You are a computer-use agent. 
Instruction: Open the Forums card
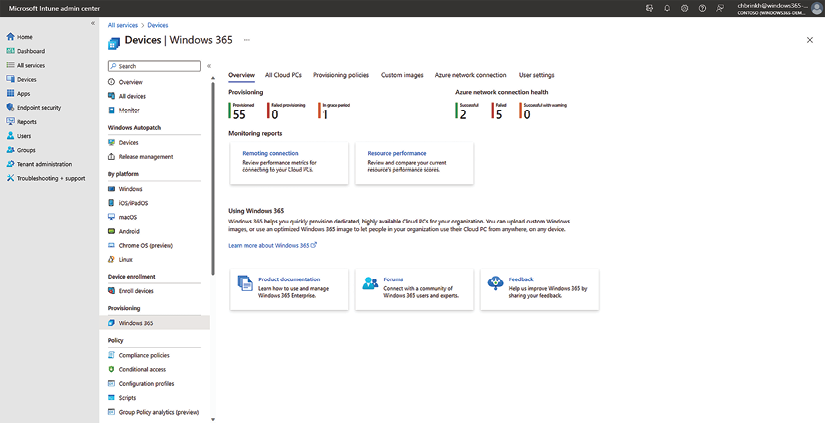[x=414, y=289]
